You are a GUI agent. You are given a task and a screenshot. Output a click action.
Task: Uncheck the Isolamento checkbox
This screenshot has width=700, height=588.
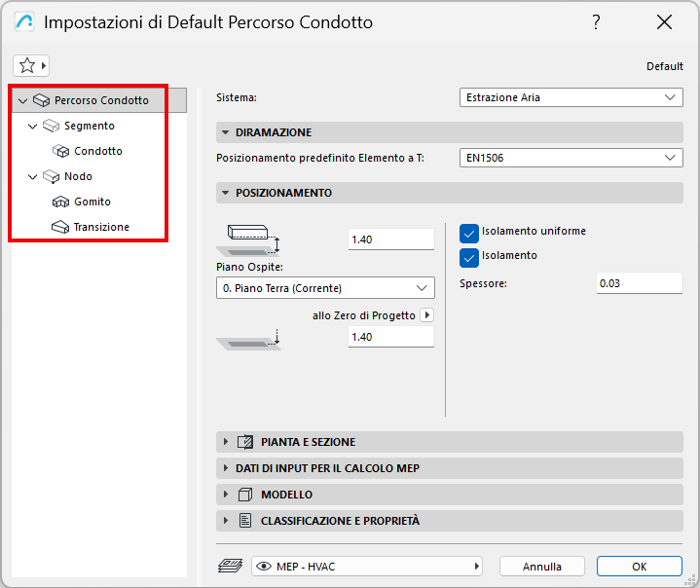tap(469, 257)
